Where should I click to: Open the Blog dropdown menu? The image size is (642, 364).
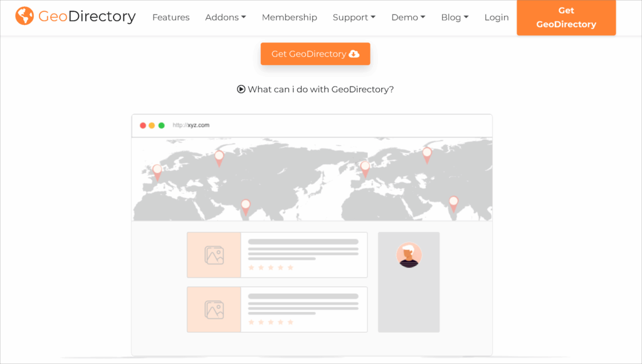coord(455,18)
